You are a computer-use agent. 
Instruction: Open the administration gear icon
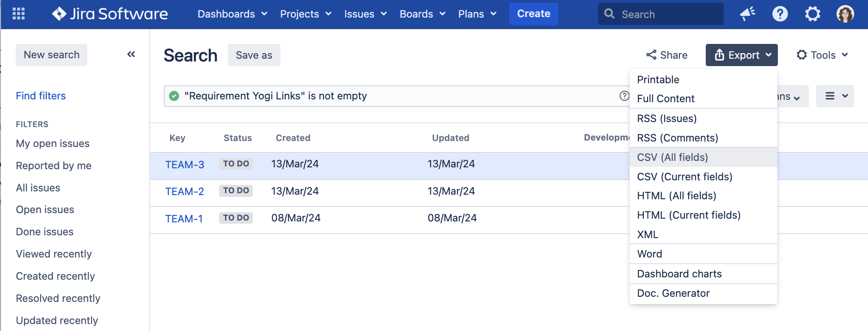click(813, 14)
